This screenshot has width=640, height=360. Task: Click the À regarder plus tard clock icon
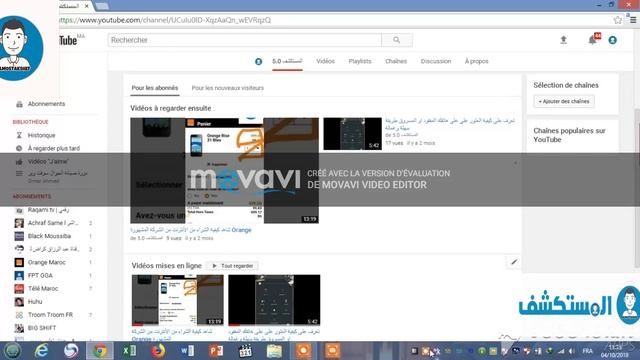pos(19,148)
